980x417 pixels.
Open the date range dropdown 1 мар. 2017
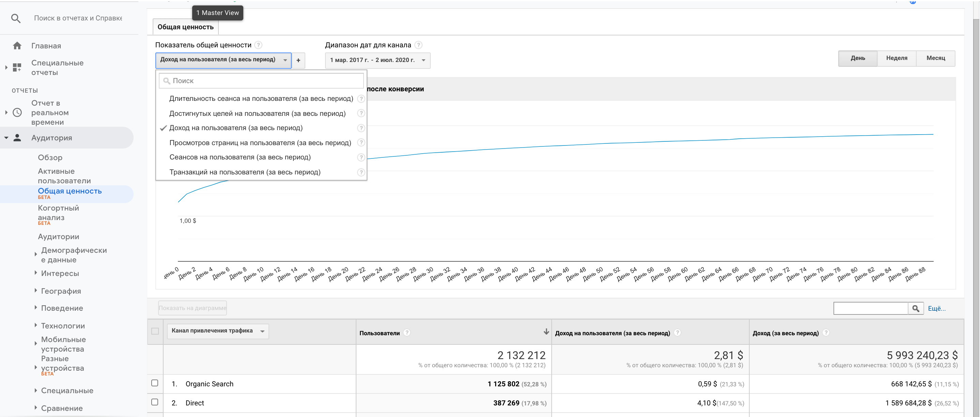[x=378, y=60]
